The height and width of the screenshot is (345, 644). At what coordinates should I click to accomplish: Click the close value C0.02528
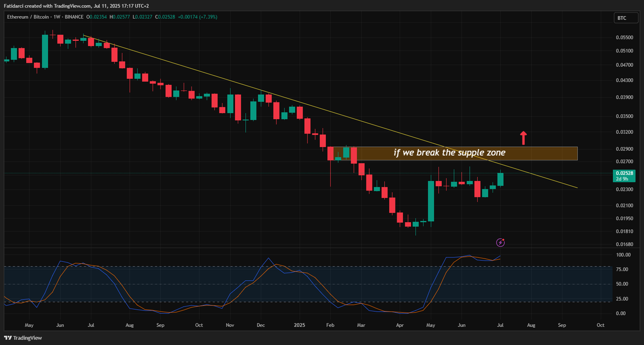pos(165,17)
